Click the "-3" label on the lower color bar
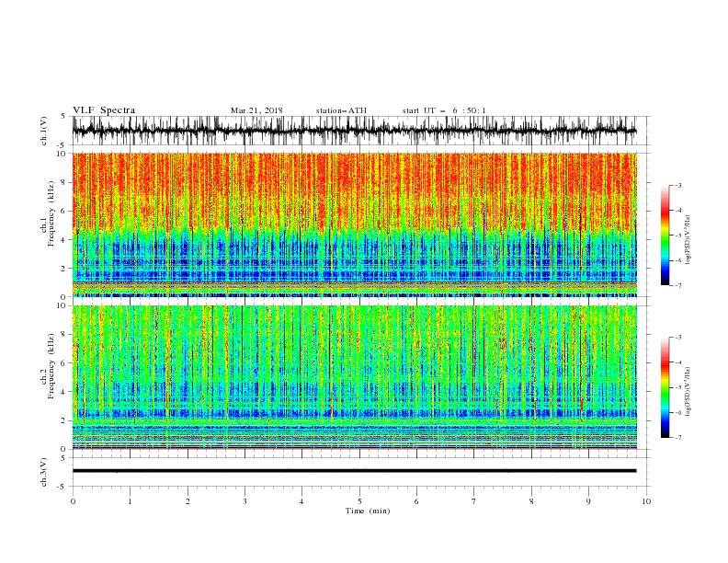 tap(678, 338)
